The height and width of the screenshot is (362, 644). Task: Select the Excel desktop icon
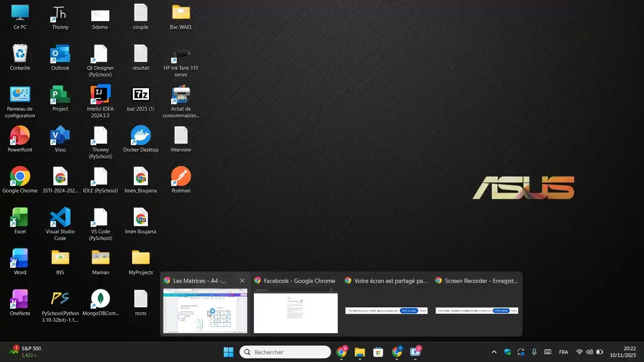pyautogui.click(x=20, y=221)
